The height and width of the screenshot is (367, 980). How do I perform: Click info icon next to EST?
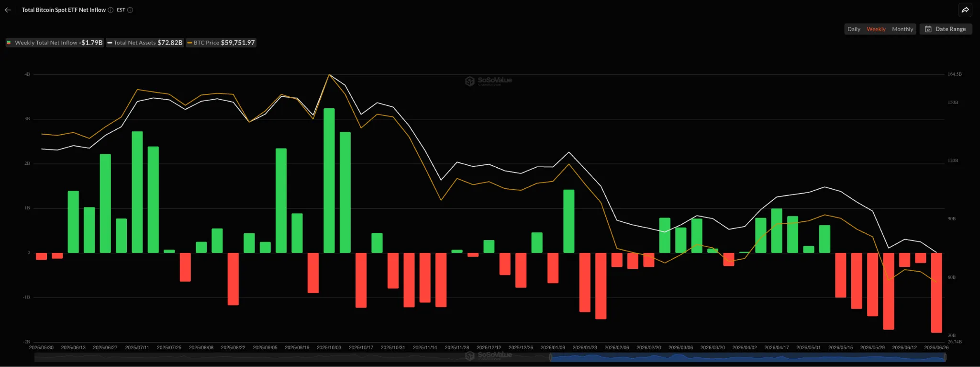point(130,10)
